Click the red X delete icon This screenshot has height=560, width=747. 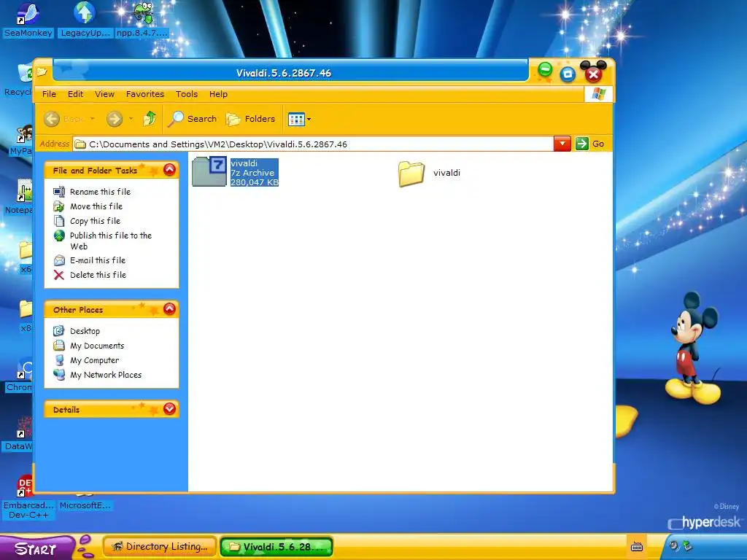tap(59, 275)
